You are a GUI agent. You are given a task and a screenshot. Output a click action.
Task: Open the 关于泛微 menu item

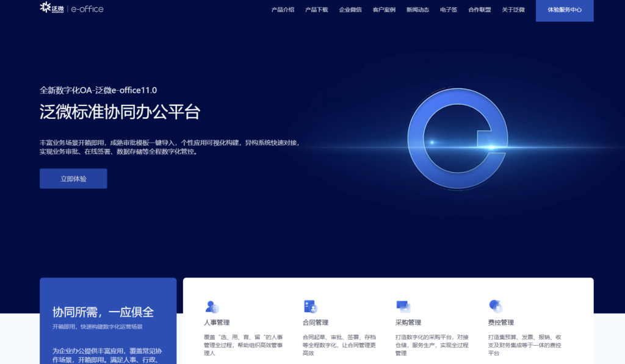click(x=513, y=10)
